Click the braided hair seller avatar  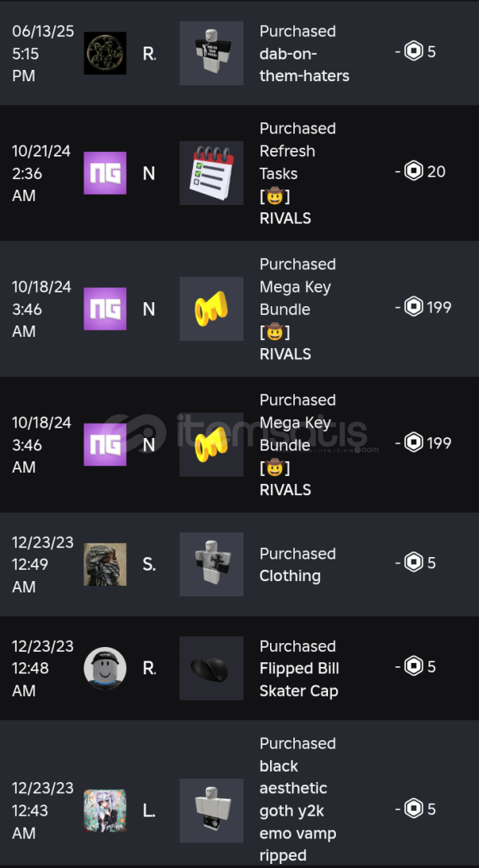(x=104, y=564)
